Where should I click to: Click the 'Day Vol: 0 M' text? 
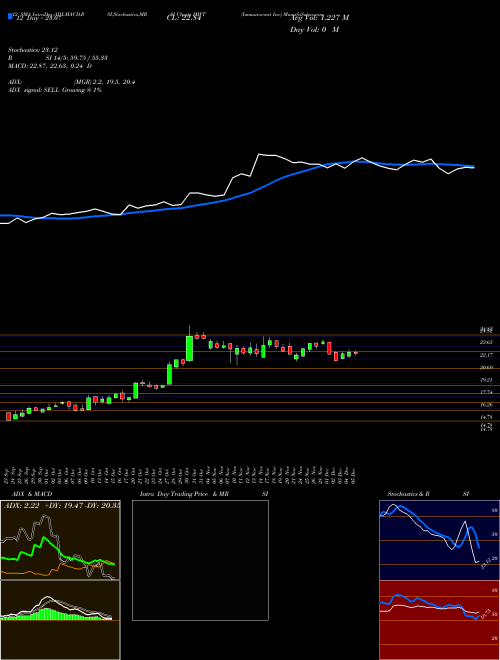click(x=314, y=30)
